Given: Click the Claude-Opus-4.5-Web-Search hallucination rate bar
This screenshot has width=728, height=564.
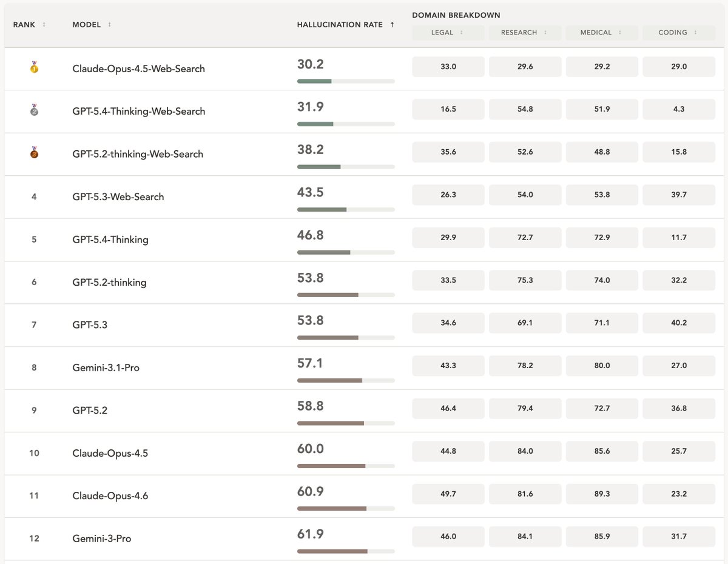Looking at the screenshot, I should [346, 81].
